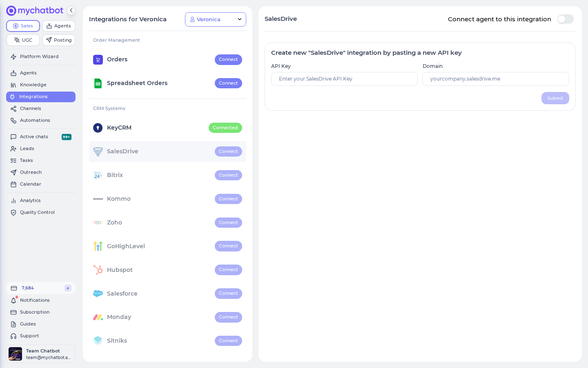Click Connect button for Spreadsheet Orders
The height and width of the screenshot is (368, 588).
click(228, 83)
